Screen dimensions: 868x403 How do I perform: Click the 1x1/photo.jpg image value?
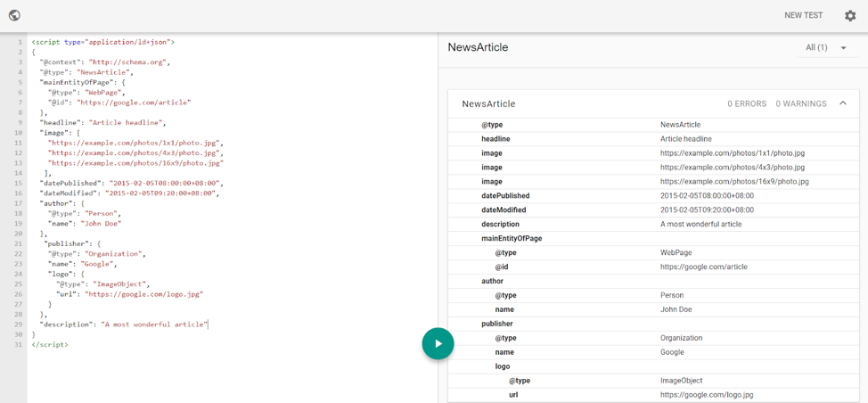click(x=733, y=152)
